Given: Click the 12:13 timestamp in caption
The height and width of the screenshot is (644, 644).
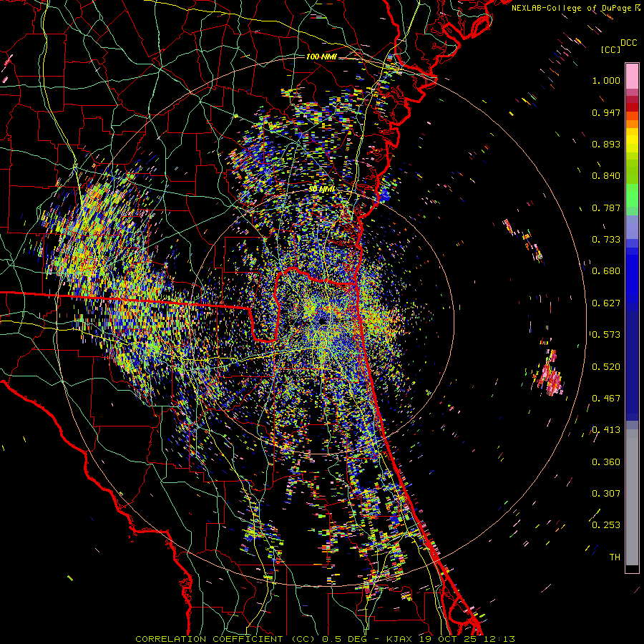Looking at the screenshot, I should 498,639.
